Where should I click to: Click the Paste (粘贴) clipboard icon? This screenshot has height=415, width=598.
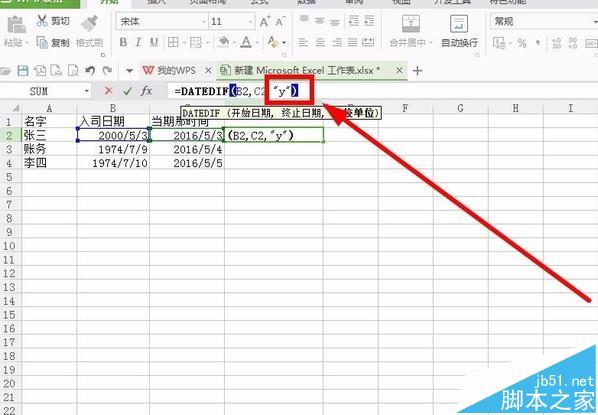(x=16, y=24)
